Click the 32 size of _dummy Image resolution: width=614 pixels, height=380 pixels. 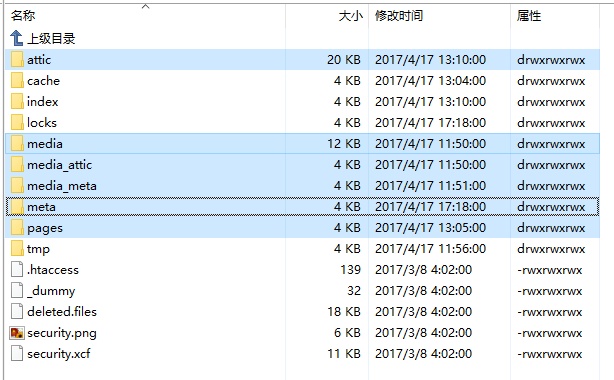tap(354, 291)
